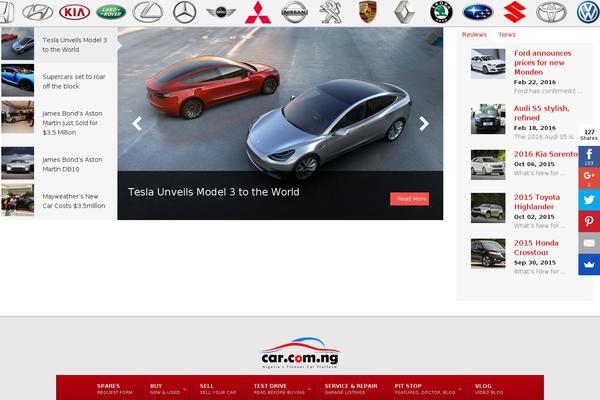
Task: Open the Hyundai brand logo
Action: coord(38,12)
